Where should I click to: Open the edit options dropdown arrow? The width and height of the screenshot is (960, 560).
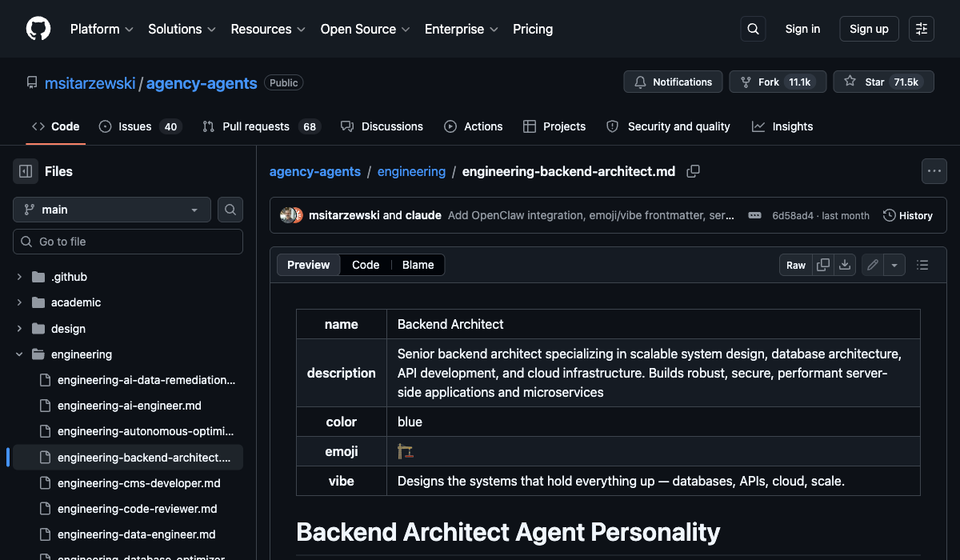[x=894, y=264]
